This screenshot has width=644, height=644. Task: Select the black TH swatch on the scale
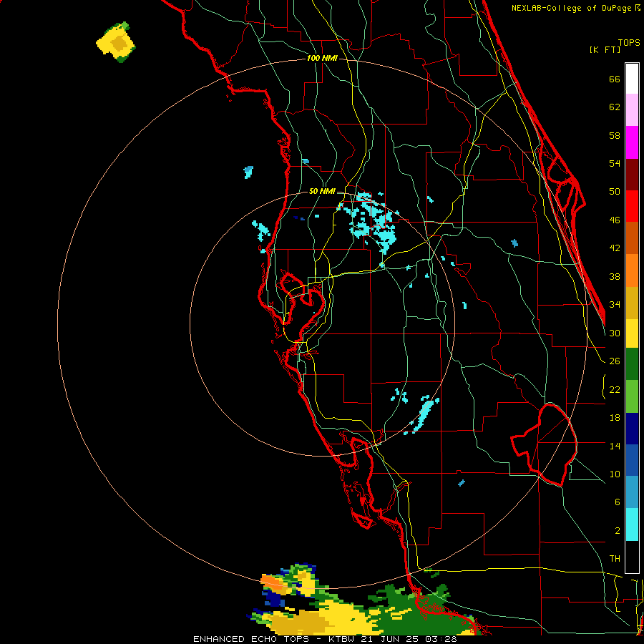[632, 557]
